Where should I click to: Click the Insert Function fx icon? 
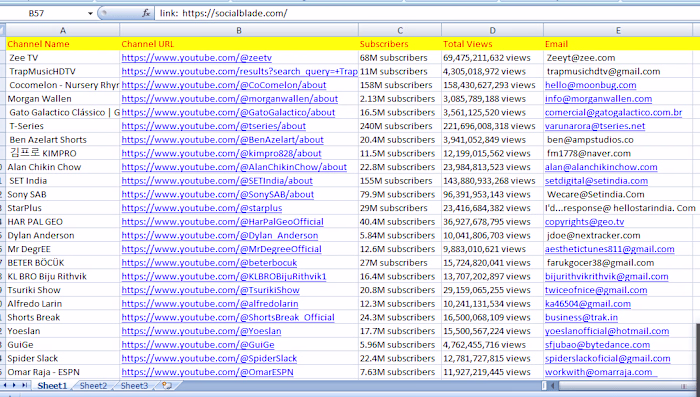pyautogui.click(x=146, y=13)
